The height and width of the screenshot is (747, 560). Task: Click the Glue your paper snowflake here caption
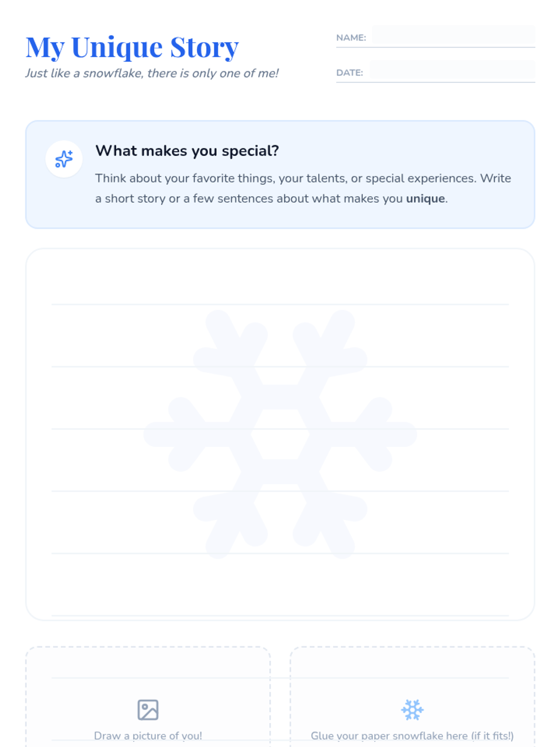pos(413,736)
